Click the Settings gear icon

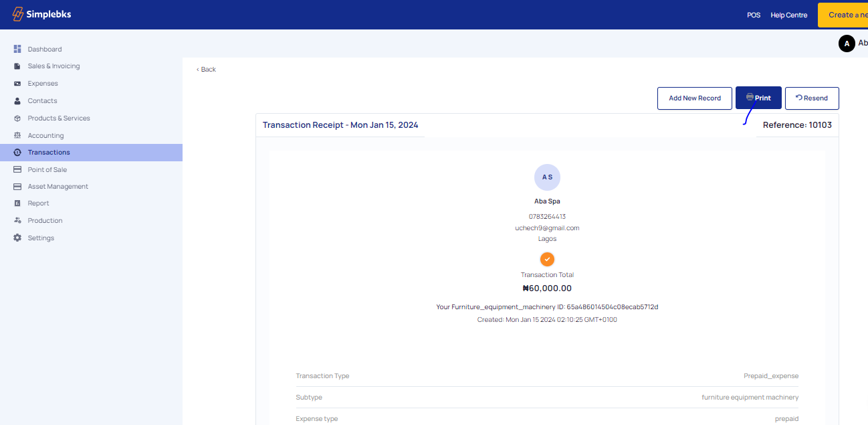point(17,238)
